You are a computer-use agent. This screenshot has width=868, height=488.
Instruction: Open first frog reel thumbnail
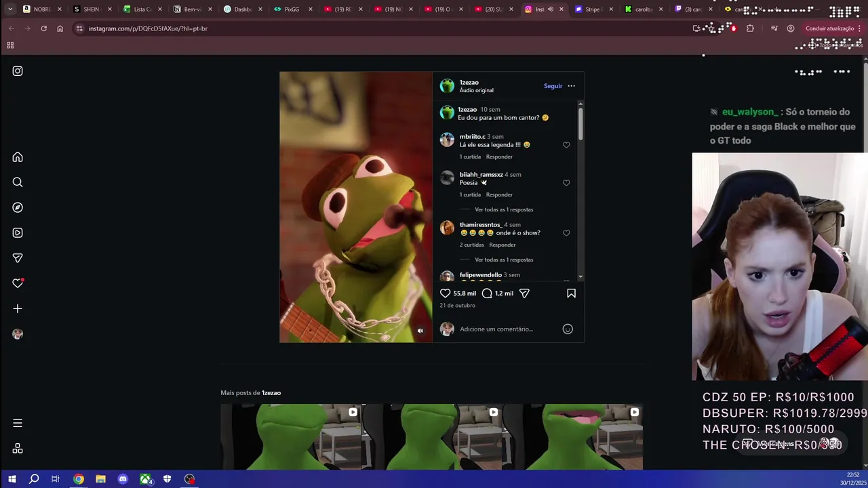coord(290,436)
